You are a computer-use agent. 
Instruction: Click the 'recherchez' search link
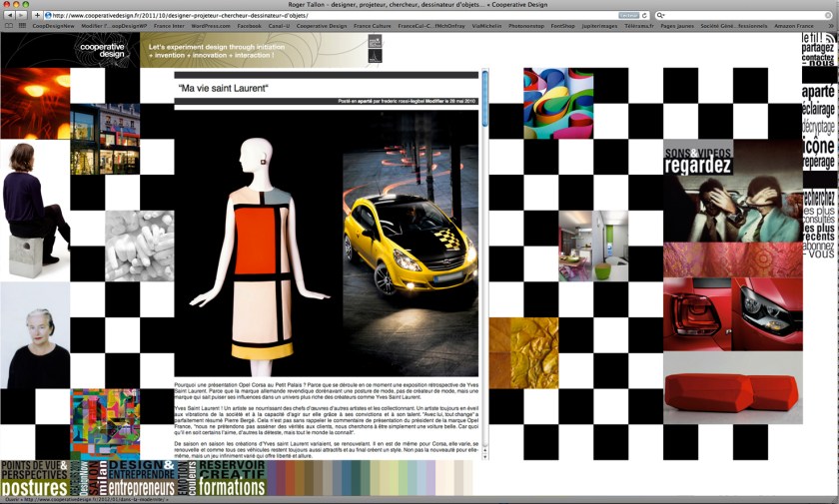tap(818, 198)
